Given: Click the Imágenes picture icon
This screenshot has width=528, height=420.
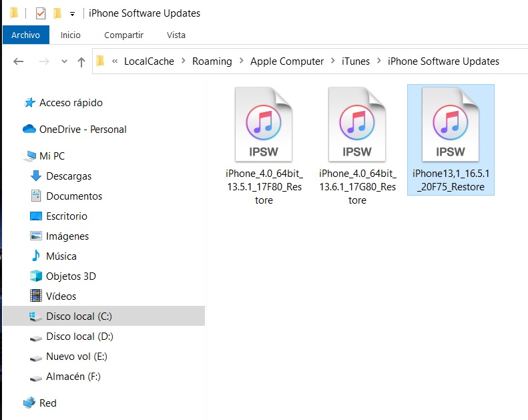Looking at the screenshot, I should pyautogui.click(x=36, y=236).
